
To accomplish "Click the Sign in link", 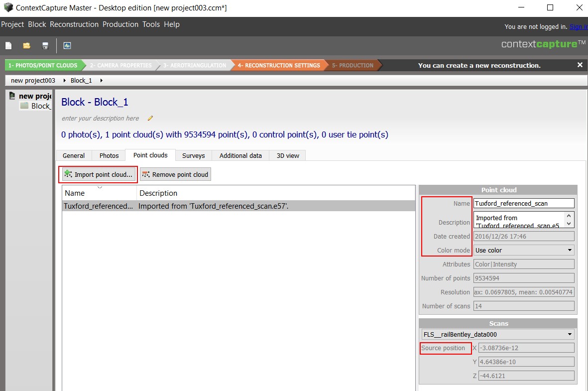I will tap(579, 26).
